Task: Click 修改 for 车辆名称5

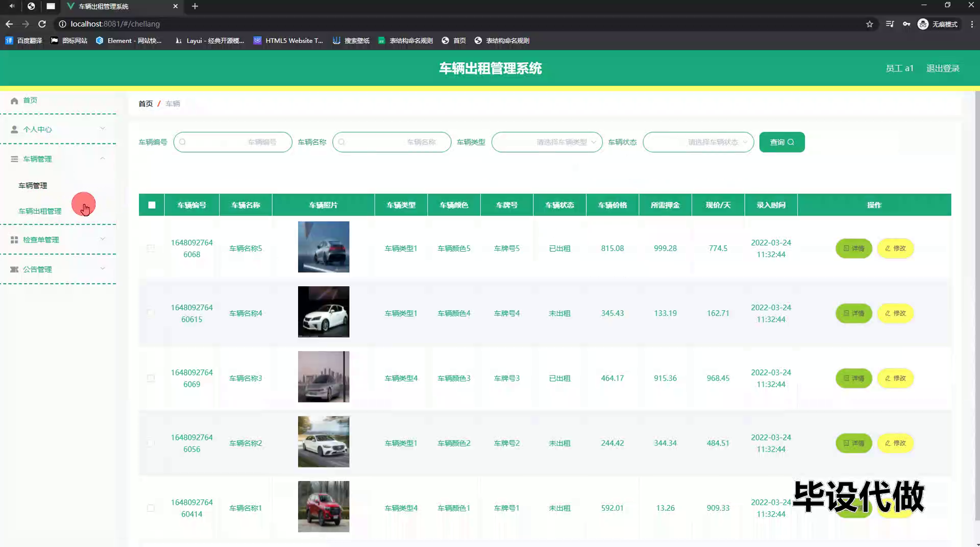Action: pyautogui.click(x=895, y=248)
